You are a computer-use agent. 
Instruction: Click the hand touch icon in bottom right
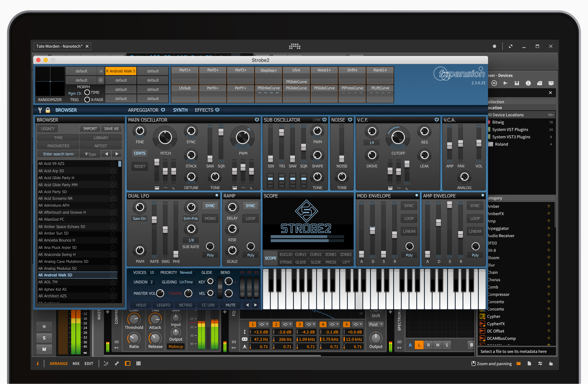point(551,363)
